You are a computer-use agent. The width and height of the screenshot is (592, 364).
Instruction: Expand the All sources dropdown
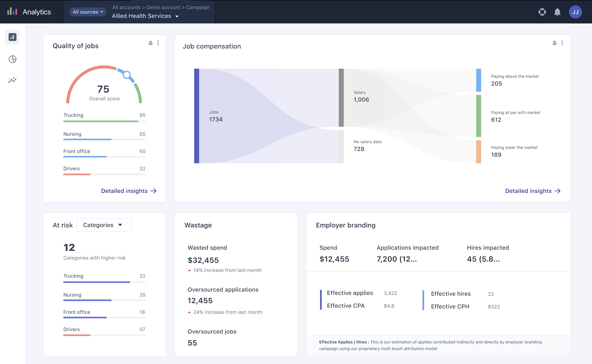88,12
